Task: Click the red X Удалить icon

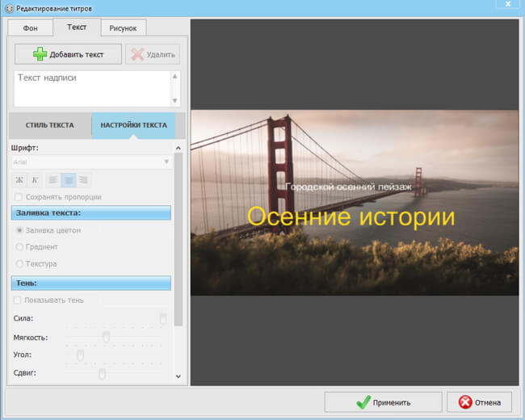Action: pos(137,54)
